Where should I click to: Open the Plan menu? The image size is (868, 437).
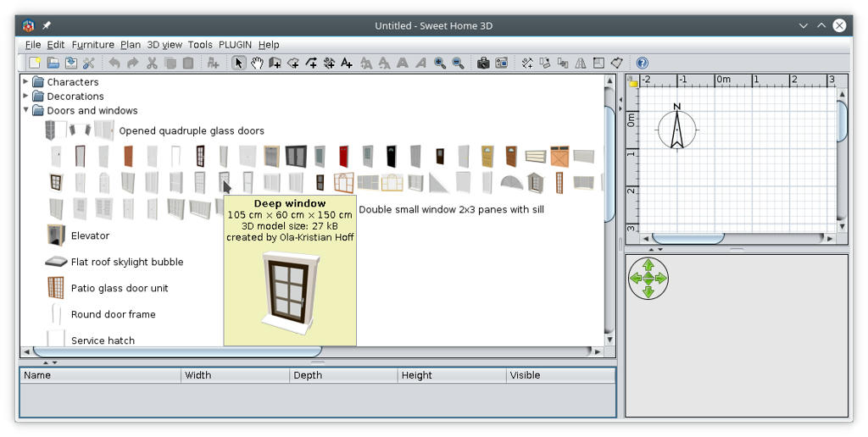(131, 45)
